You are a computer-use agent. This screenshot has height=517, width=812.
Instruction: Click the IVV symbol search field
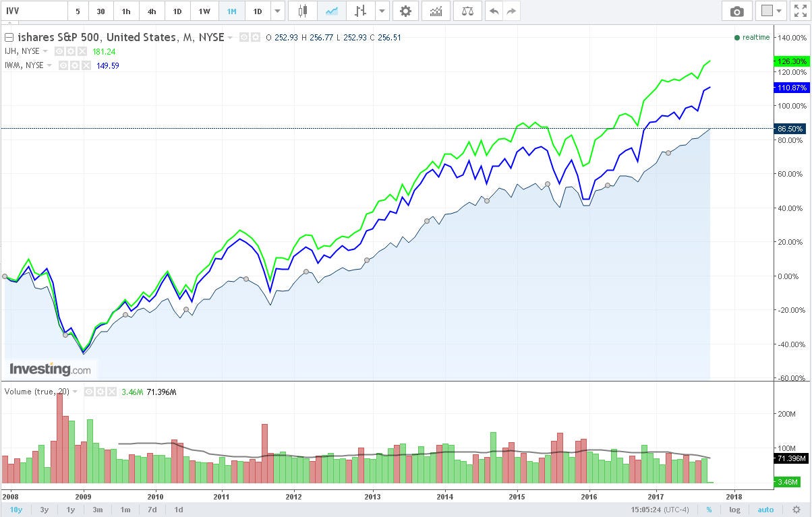tap(34, 11)
